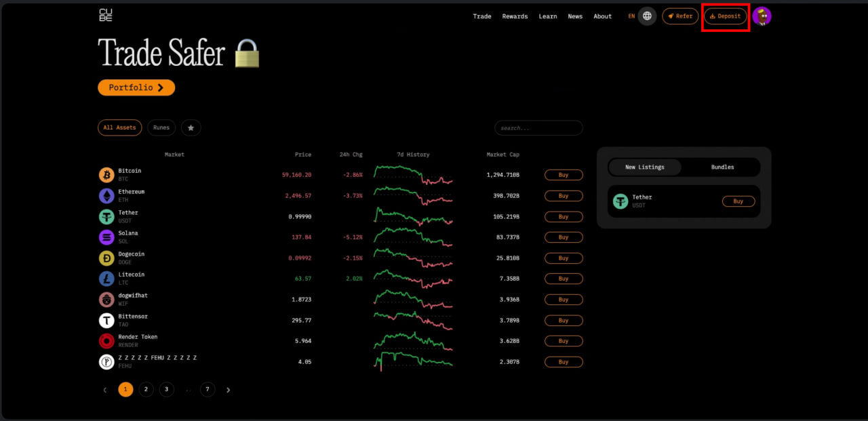Open the News page

[x=575, y=16]
